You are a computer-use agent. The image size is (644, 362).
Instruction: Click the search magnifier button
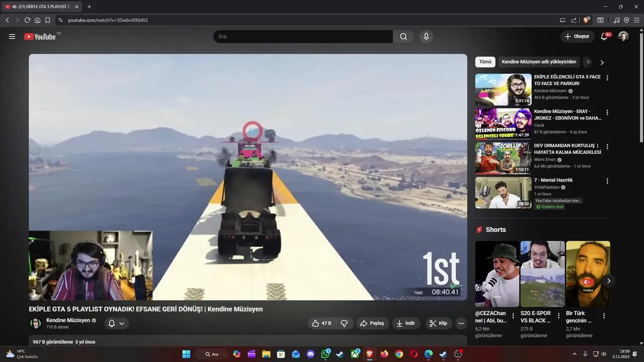point(404,36)
